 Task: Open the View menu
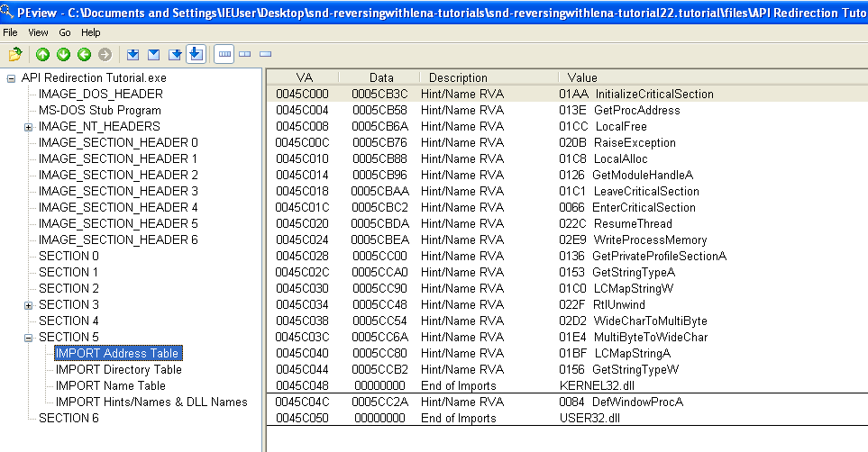(x=38, y=32)
